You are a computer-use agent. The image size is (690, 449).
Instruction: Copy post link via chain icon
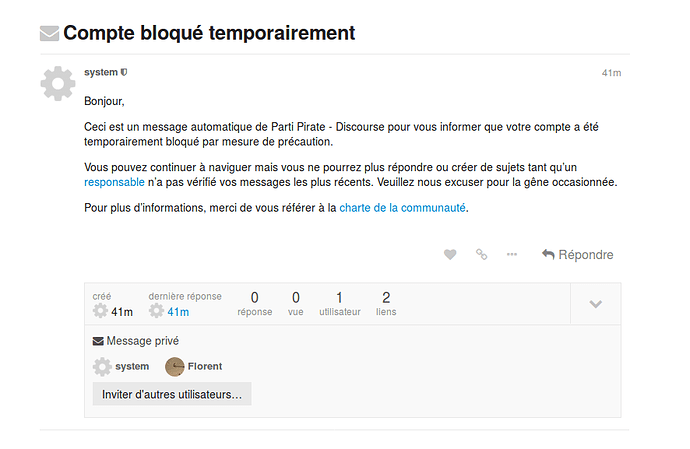[x=481, y=254]
